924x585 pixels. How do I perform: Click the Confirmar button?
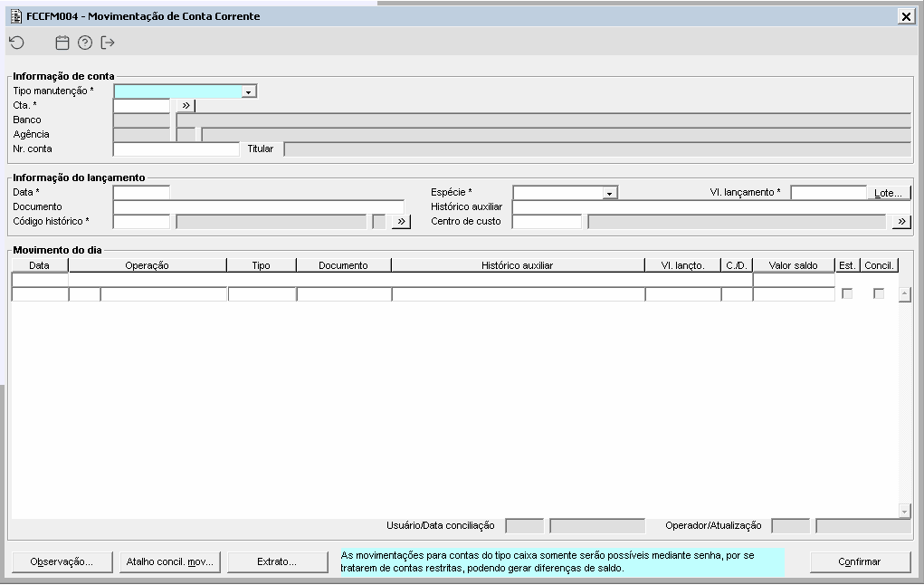[x=860, y=562]
